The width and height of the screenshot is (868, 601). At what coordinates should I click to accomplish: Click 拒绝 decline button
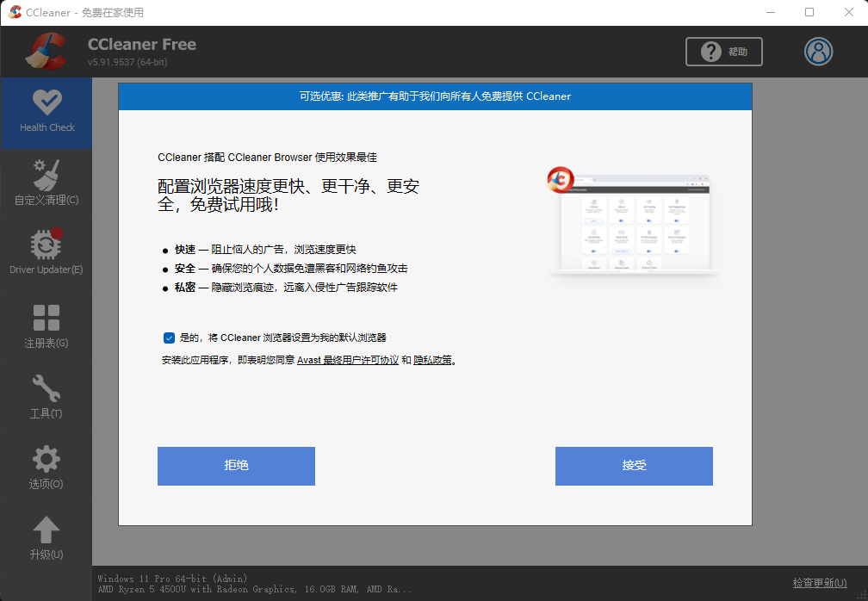(236, 466)
